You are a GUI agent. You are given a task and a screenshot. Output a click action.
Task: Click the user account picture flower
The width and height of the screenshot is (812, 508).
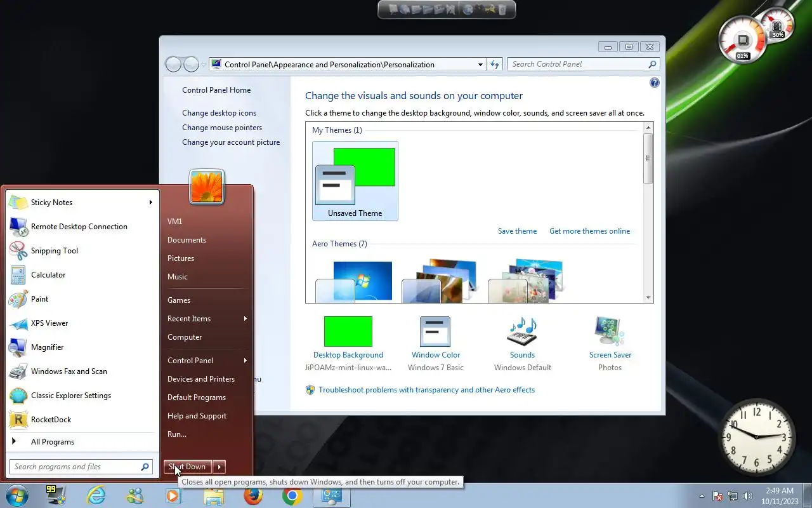[207, 187]
